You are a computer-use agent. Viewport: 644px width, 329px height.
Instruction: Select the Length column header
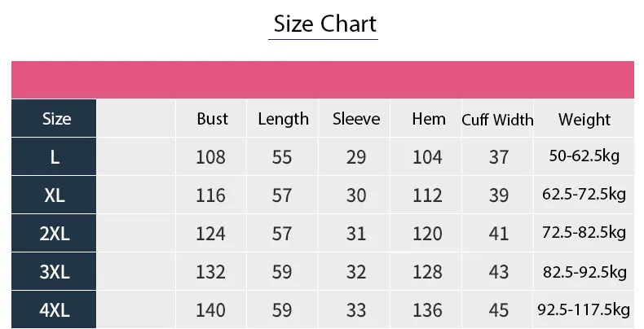tap(283, 119)
